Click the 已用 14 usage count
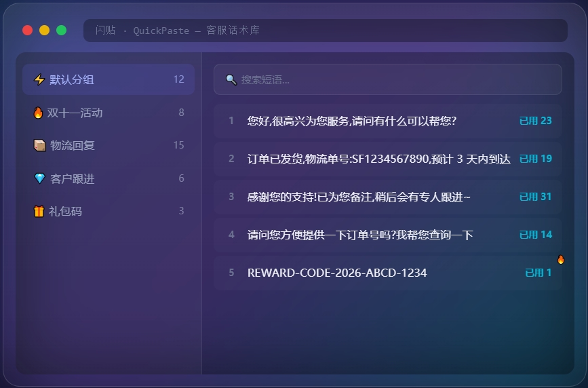Screen dimensions: 588x388 (536, 235)
